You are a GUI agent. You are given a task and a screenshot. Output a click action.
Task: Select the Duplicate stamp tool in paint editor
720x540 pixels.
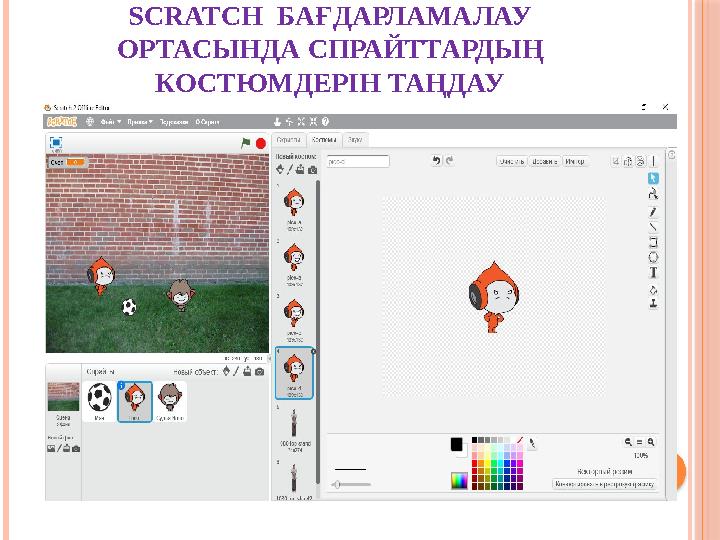(x=653, y=304)
